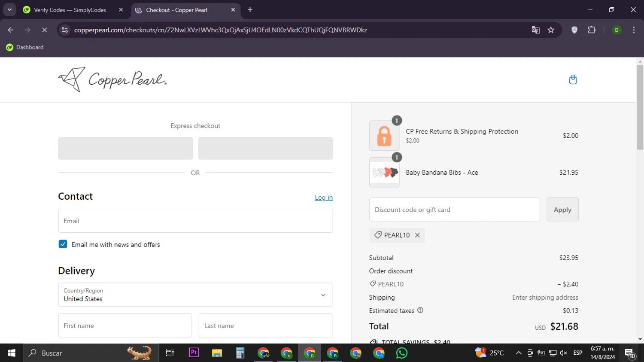The width and height of the screenshot is (644, 362).
Task: Click the Shipping Protection lock thumbnail
Action: [384, 135]
